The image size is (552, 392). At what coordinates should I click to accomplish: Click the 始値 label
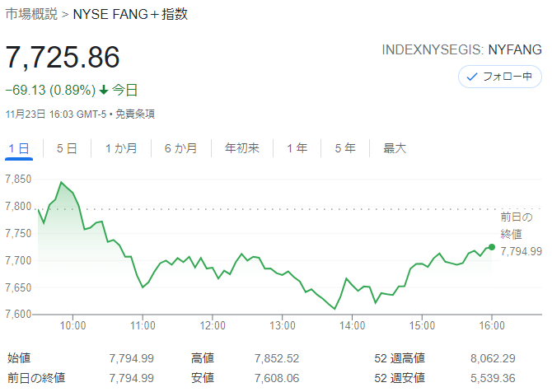coord(19,358)
